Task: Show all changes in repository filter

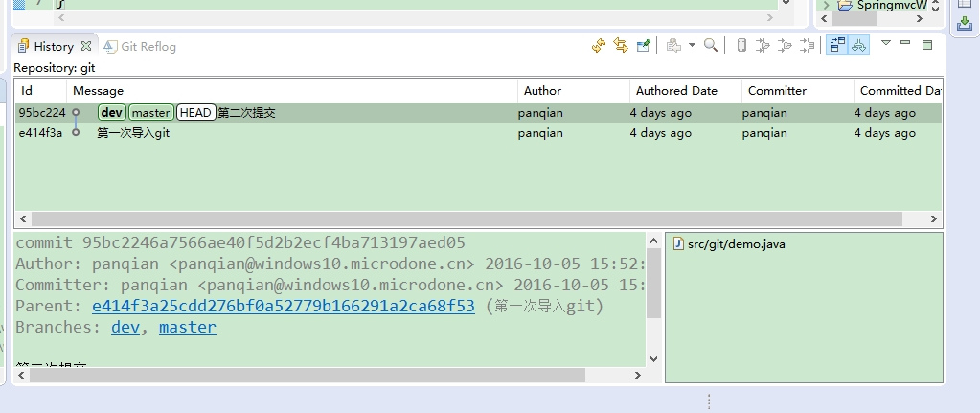Action: coord(741,46)
